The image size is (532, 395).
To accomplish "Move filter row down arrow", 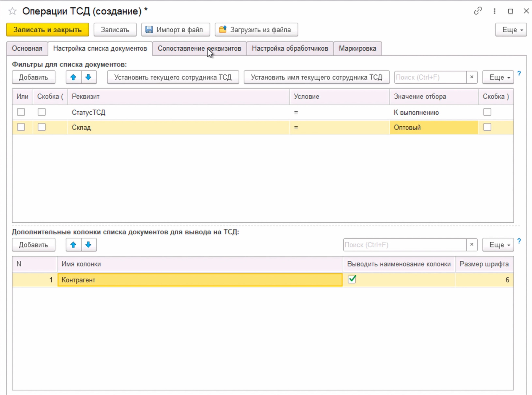I will (89, 77).
